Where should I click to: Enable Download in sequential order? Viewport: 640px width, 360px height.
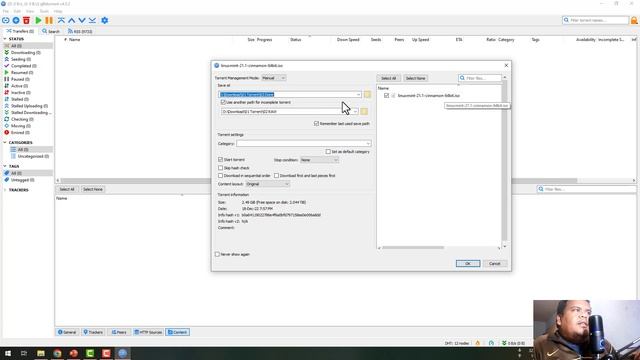point(220,176)
